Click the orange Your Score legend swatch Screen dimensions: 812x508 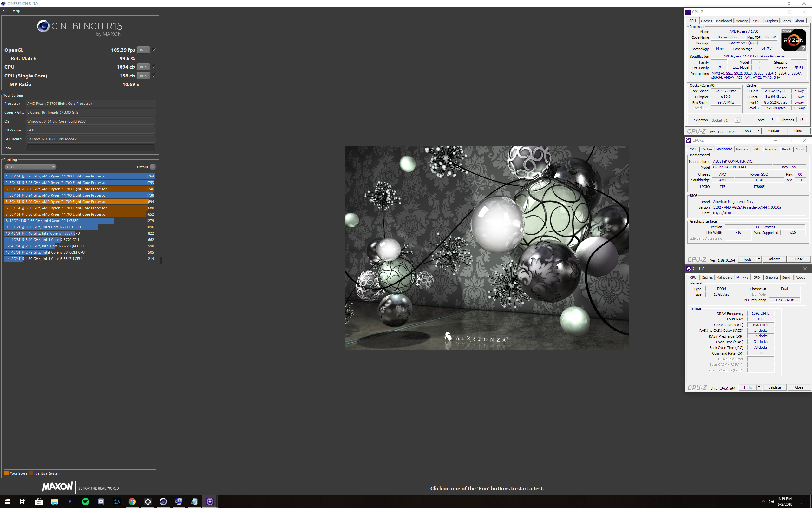point(7,473)
